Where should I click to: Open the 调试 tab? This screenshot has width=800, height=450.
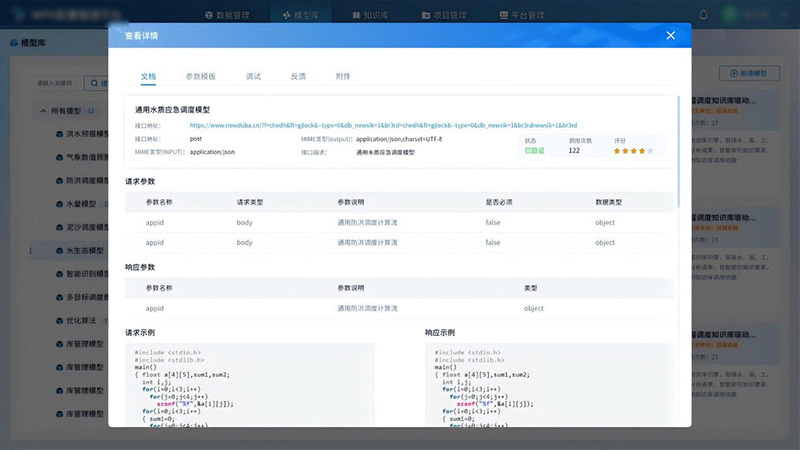pos(254,76)
